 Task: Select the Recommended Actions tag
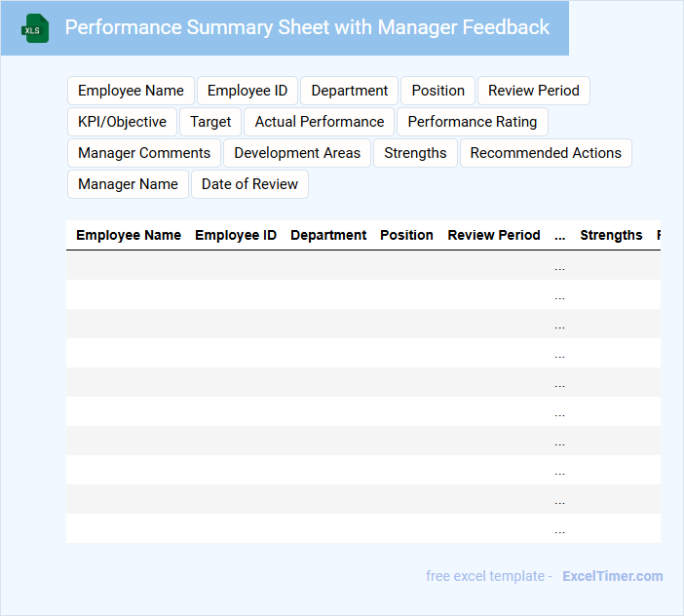click(546, 153)
